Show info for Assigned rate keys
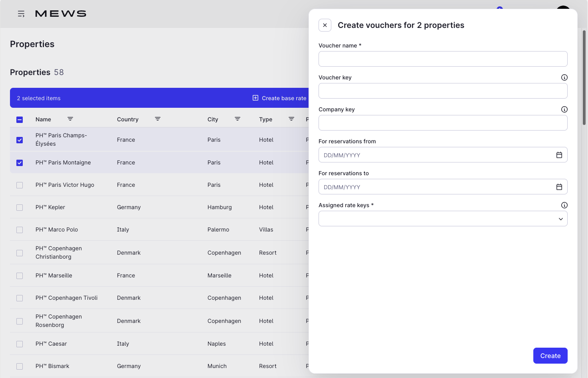588x378 pixels. [x=564, y=205]
